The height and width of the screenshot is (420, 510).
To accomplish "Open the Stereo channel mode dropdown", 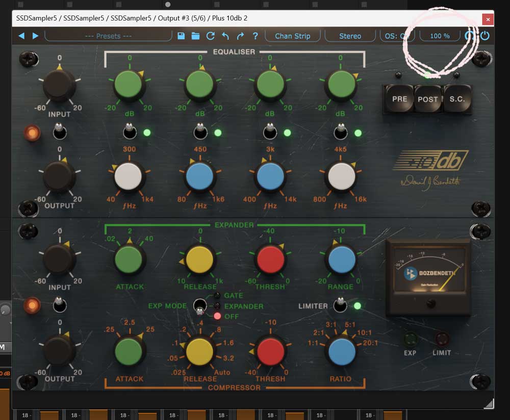I will [x=350, y=36].
